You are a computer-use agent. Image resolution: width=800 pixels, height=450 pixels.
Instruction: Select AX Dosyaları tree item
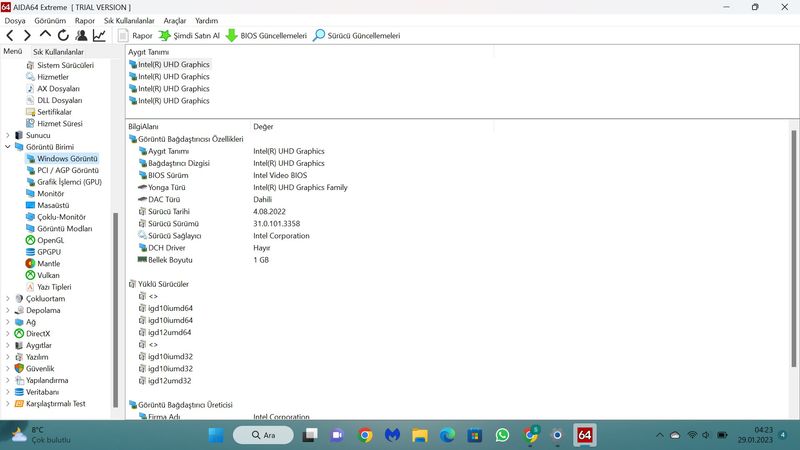point(53,89)
